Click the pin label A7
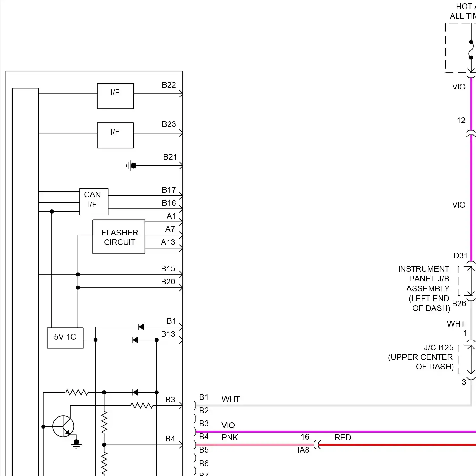 [170, 229]
